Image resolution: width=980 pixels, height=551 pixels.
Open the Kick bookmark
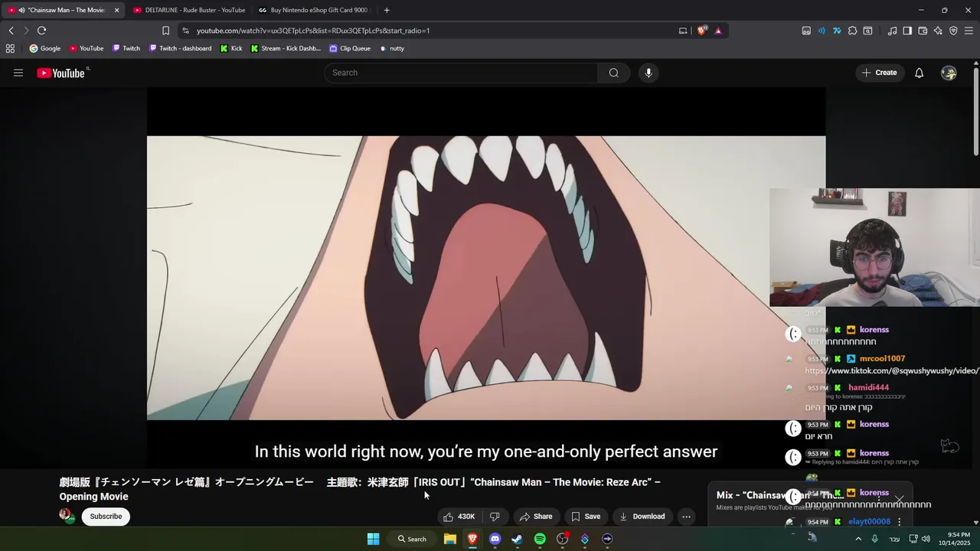pyautogui.click(x=231, y=48)
